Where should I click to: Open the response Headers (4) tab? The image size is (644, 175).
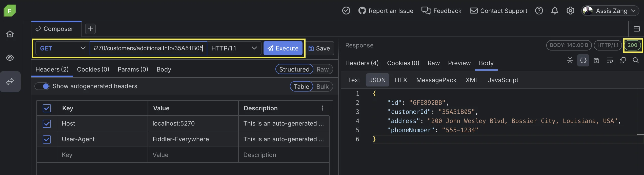coord(362,63)
